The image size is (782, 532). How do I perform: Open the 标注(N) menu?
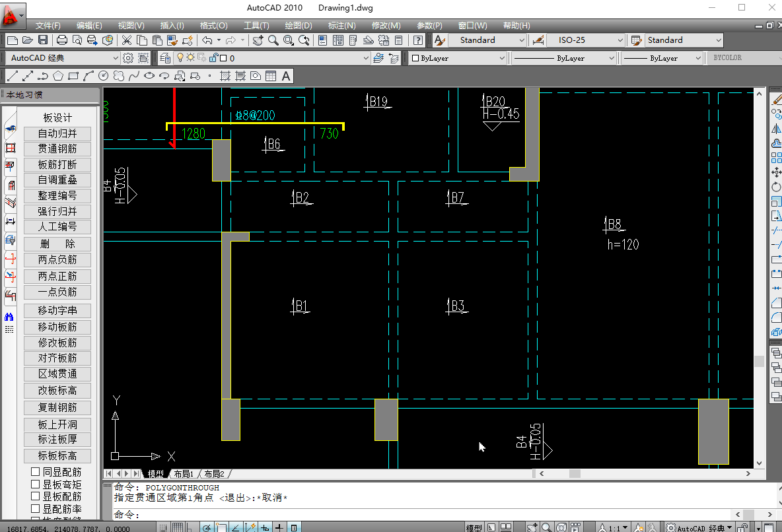(x=342, y=26)
